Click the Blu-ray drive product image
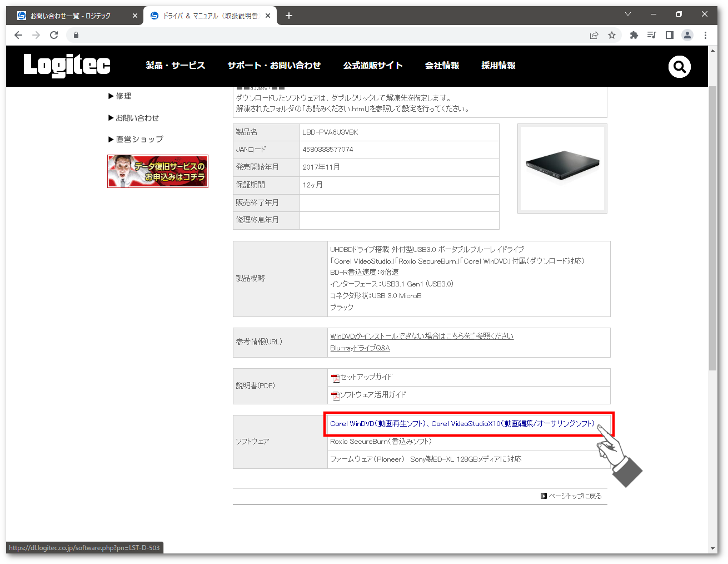The height and width of the screenshot is (564, 728). point(562,169)
